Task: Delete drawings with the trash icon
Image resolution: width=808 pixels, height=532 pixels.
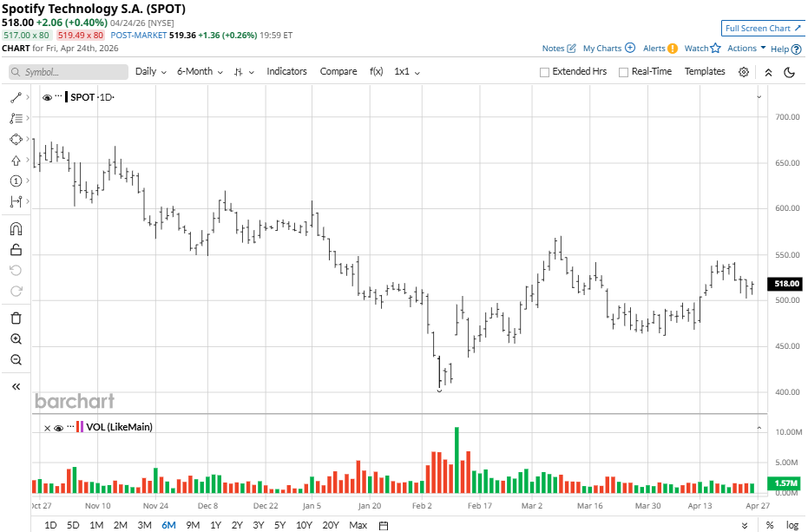Action: pos(16,318)
